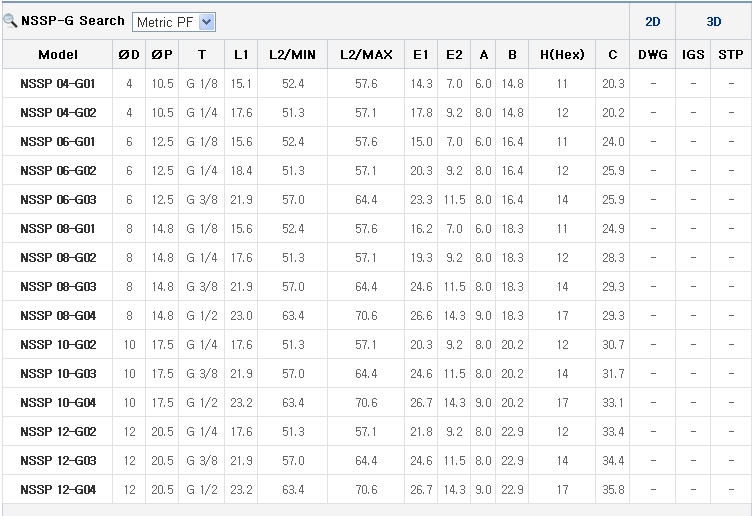Click NSSP 10-G03 model name
The height and width of the screenshot is (516, 754).
point(58,374)
